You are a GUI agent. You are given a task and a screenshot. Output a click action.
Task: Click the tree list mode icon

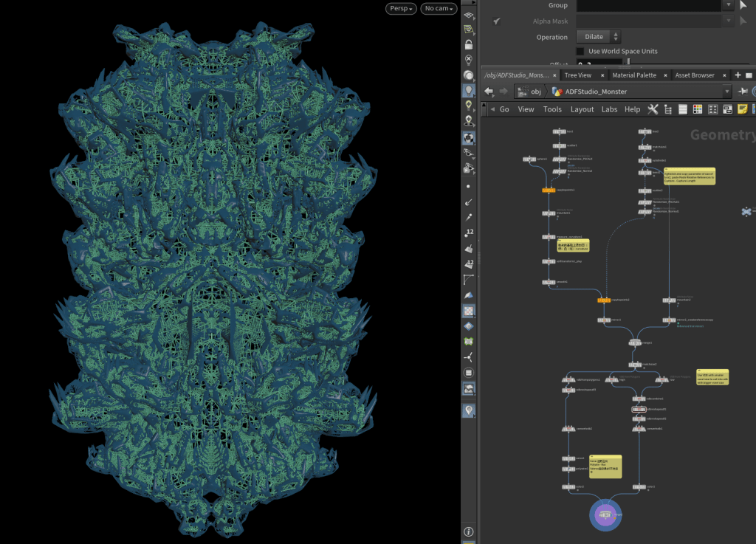[667, 109]
